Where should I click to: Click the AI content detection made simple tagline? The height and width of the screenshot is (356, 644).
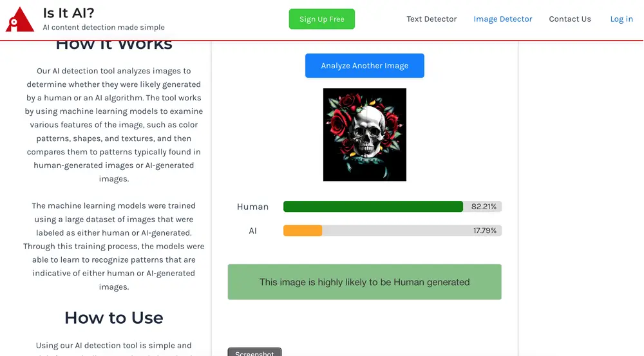(104, 27)
